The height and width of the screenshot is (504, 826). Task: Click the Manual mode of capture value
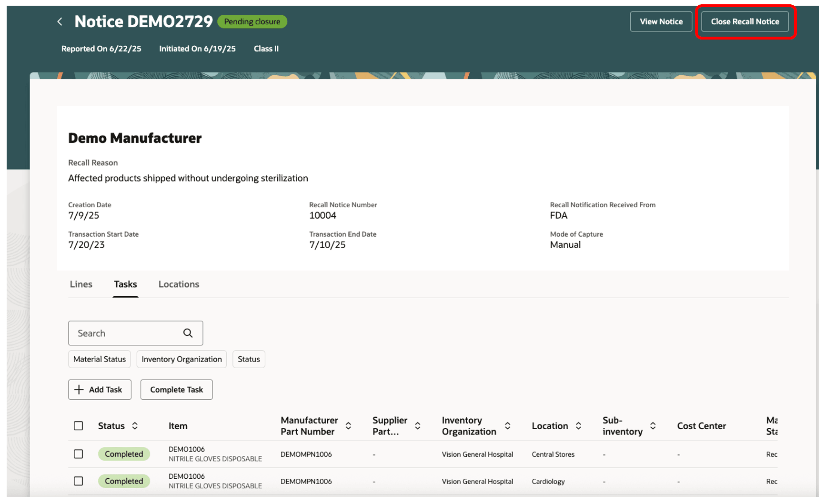(565, 245)
